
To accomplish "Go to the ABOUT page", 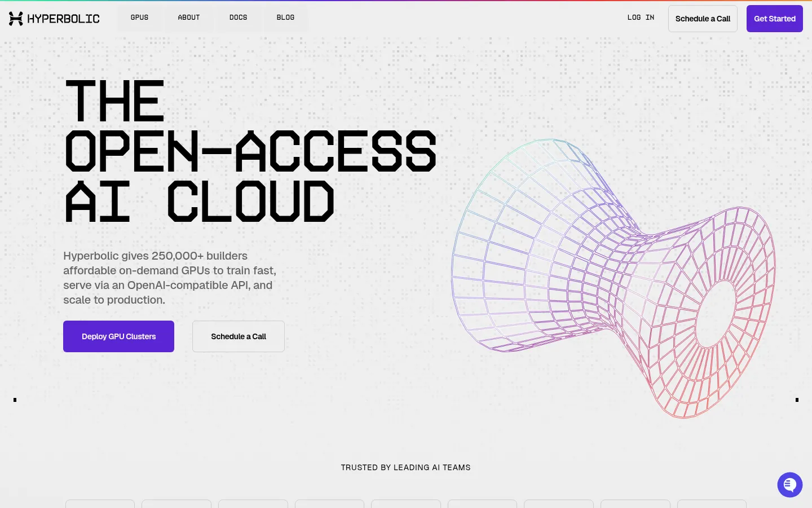I will (x=189, y=17).
